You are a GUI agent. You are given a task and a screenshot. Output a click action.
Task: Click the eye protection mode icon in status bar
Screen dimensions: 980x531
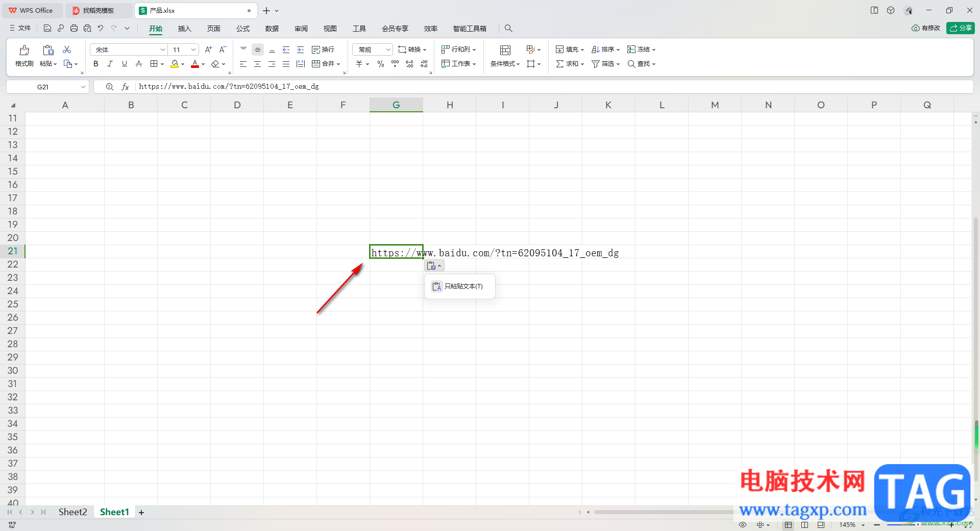tap(743, 524)
